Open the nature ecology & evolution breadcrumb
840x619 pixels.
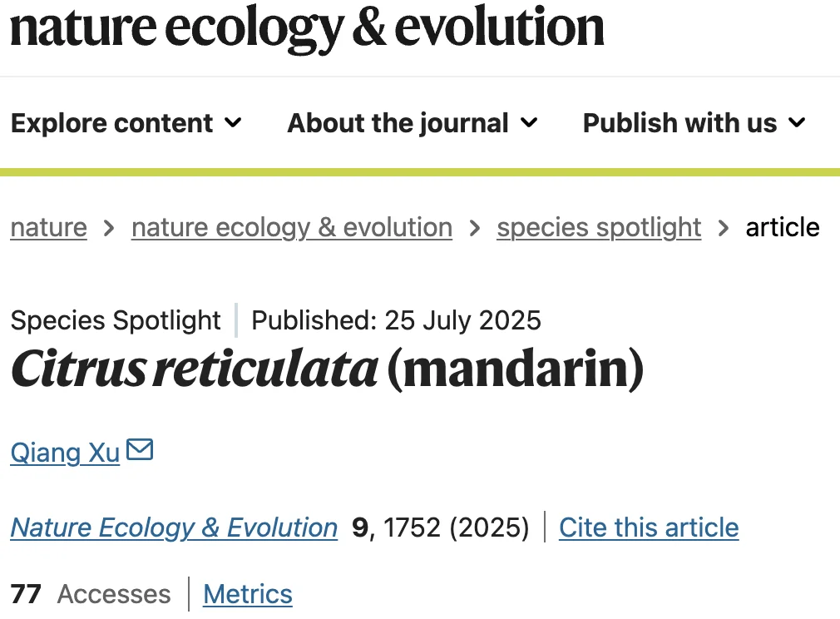pos(292,227)
